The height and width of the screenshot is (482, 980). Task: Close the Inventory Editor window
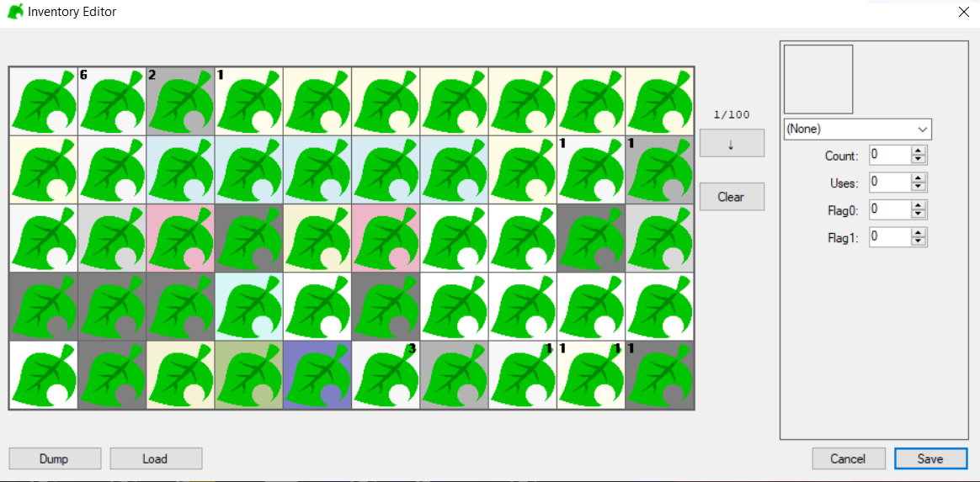pyautogui.click(x=964, y=12)
